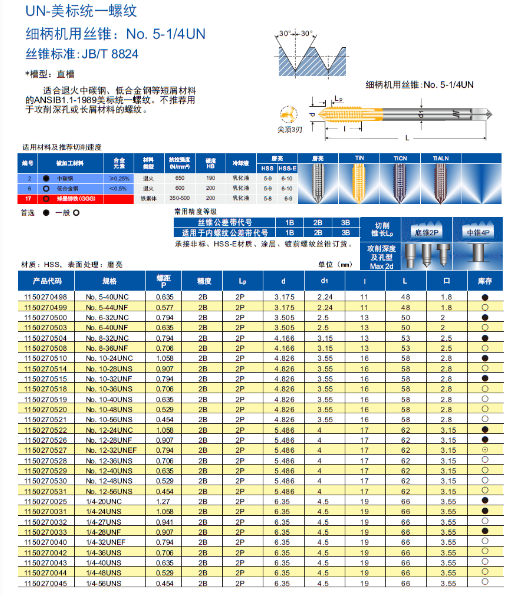The image size is (512, 595).
Task: Click the d1 column header
Action: [x=324, y=281]
